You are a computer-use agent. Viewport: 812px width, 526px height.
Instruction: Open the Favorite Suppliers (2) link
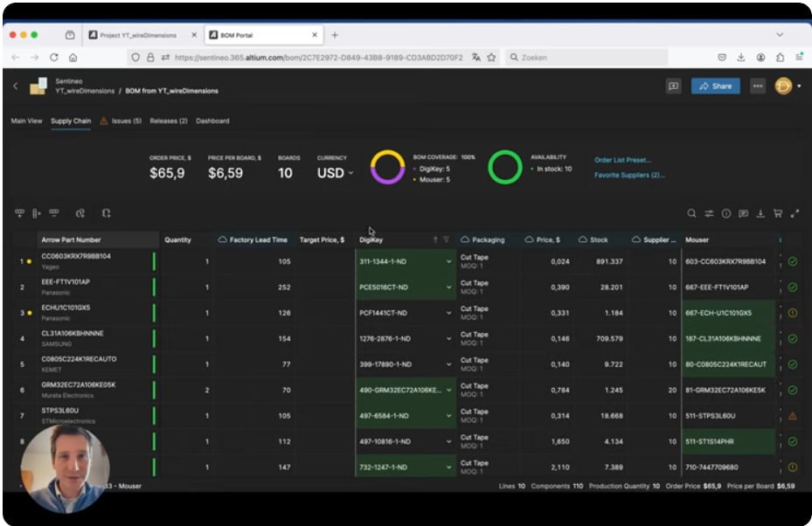click(629, 175)
